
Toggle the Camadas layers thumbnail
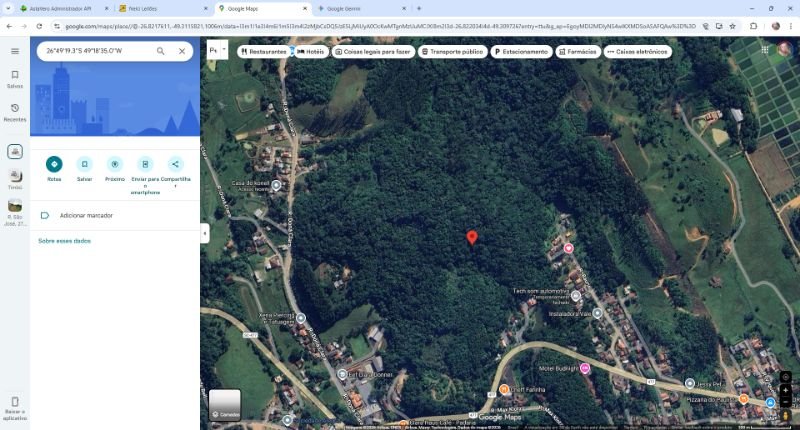(x=224, y=404)
